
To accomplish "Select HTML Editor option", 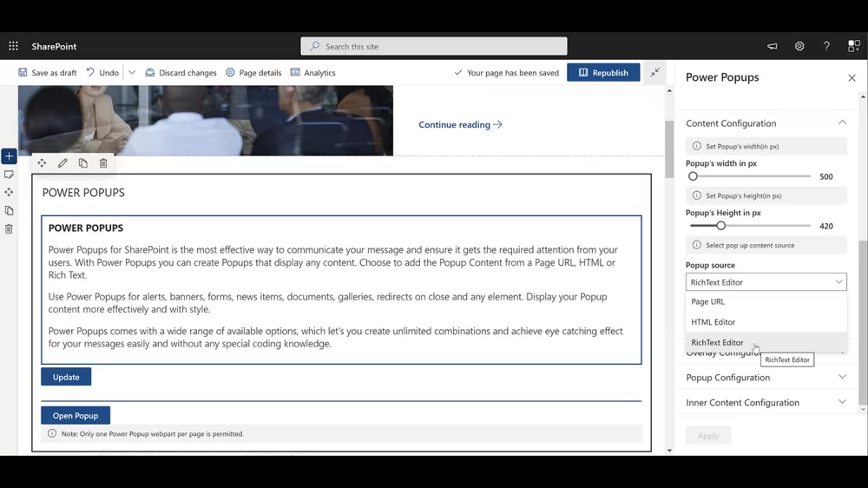I will (x=766, y=322).
